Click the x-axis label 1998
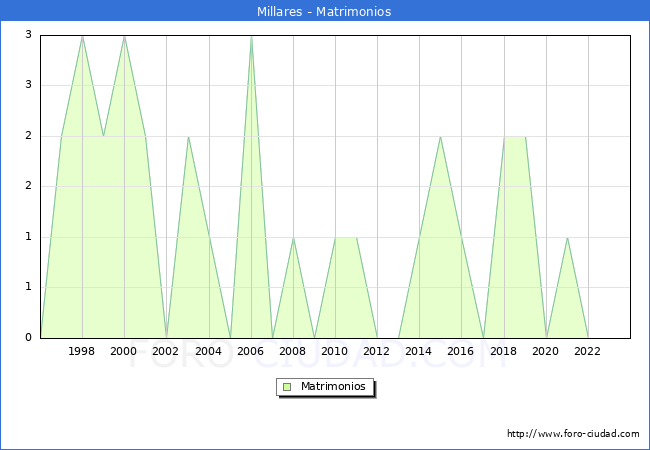The width and height of the screenshot is (650, 450). (x=81, y=351)
